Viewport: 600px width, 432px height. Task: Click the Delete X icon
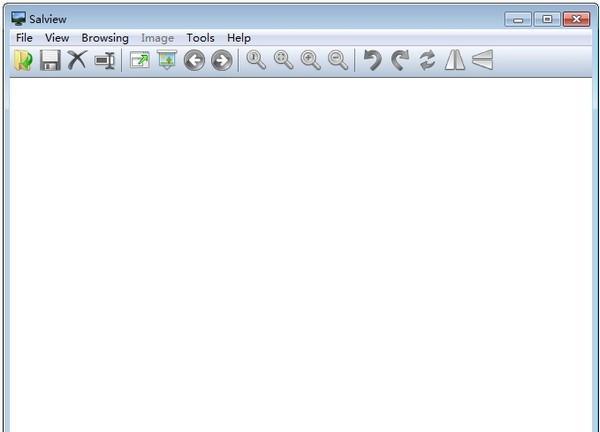pos(77,60)
